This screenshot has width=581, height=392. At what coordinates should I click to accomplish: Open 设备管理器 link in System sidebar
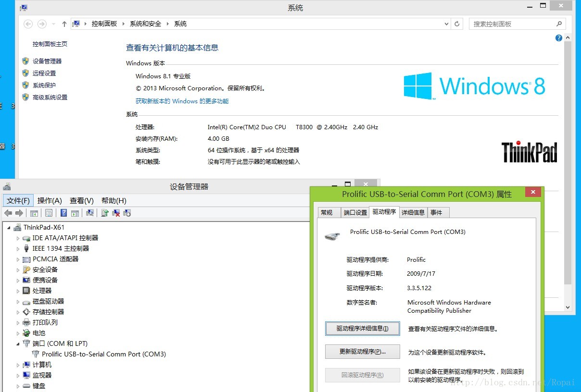(47, 61)
